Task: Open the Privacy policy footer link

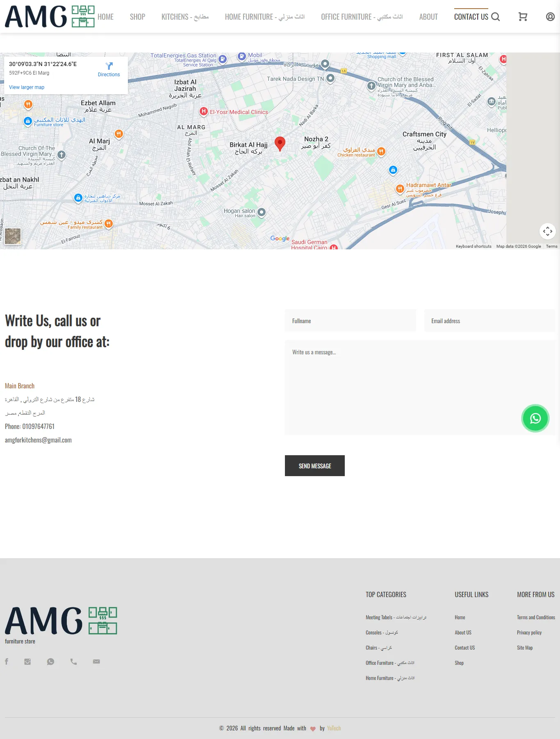Action: 529,632
